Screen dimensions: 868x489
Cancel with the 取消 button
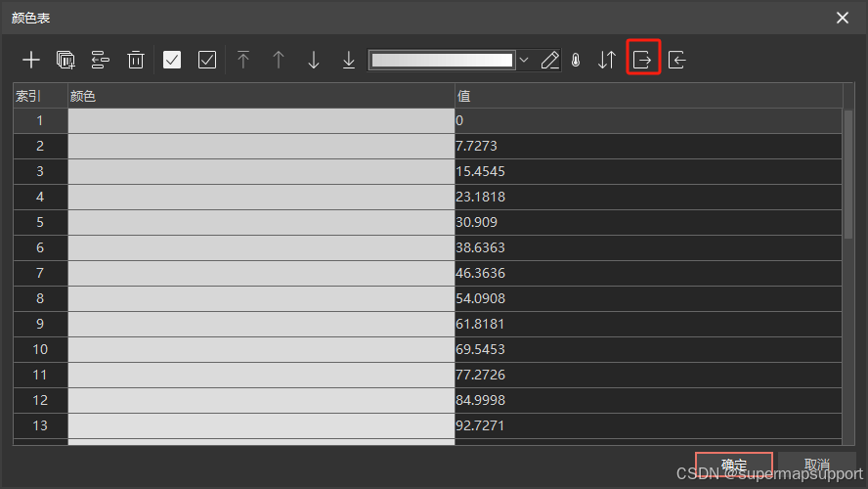pyautogui.click(x=817, y=465)
